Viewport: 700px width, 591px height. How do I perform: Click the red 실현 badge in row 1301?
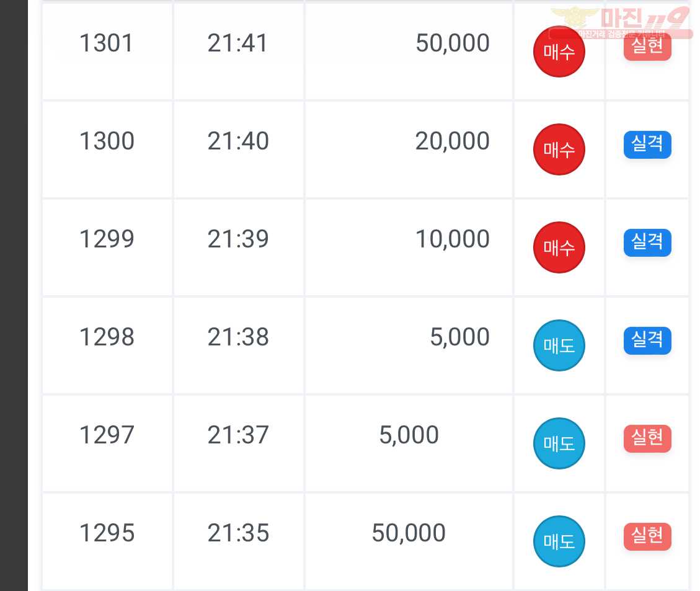point(647,47)
